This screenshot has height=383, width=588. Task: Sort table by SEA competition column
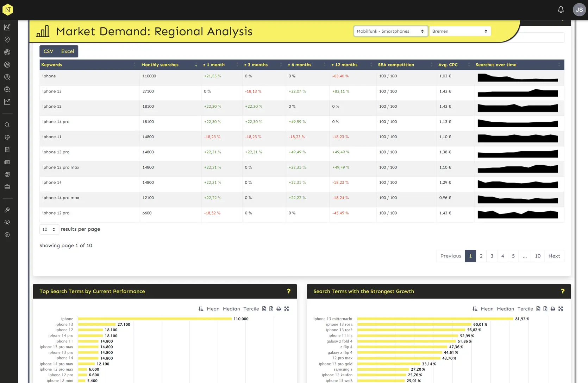[x=406, y=65]
